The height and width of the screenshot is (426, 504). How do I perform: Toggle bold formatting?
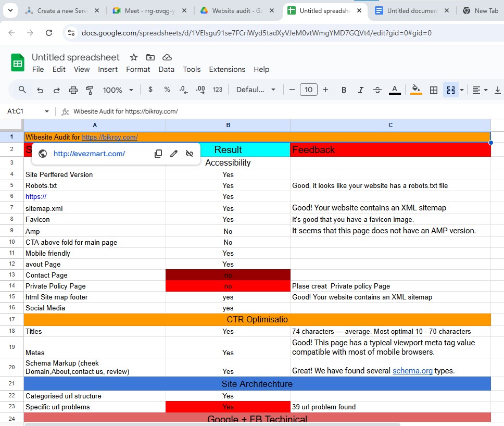(x=344, y=90)
